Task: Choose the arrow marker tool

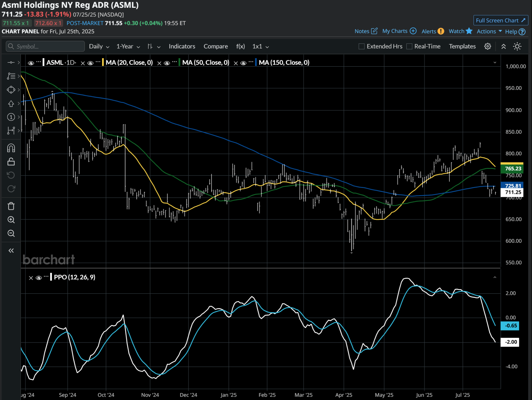Action: (x=11, y=104)
